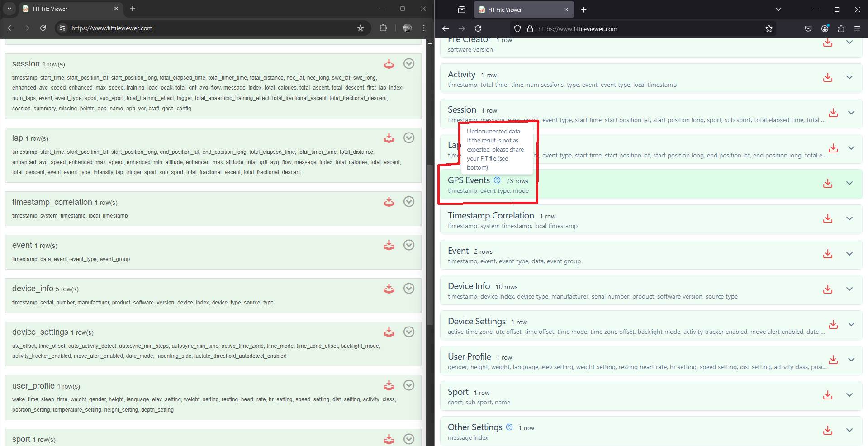Download GPS Events rows
Screen dimensions: 868x446
pyautogui.click(x=827, y=183)
